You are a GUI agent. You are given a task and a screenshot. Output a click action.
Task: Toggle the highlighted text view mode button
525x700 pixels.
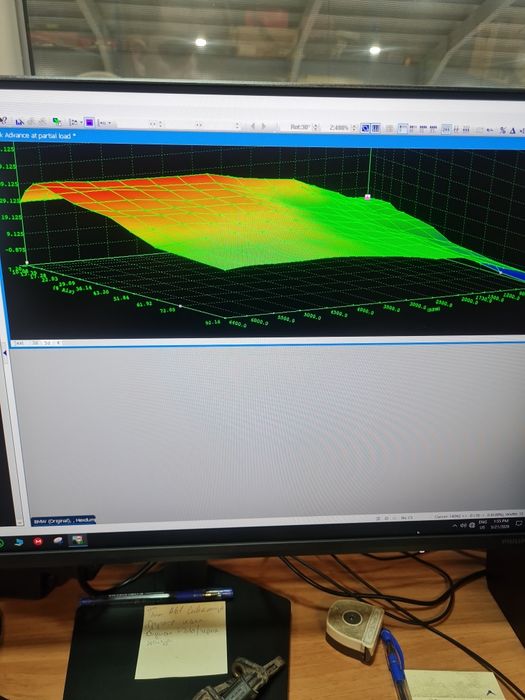376,128
